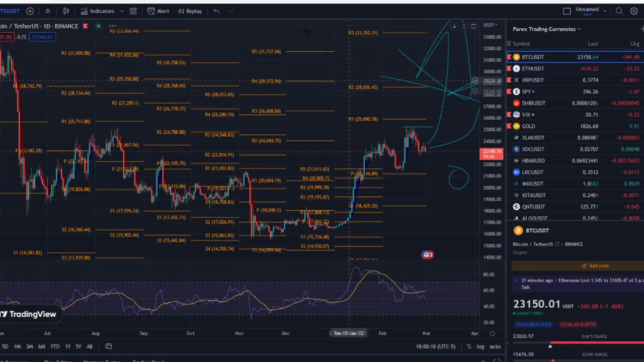644x362 pixels.
Task: Start bar Replay mode
Action: click(190, 11)
